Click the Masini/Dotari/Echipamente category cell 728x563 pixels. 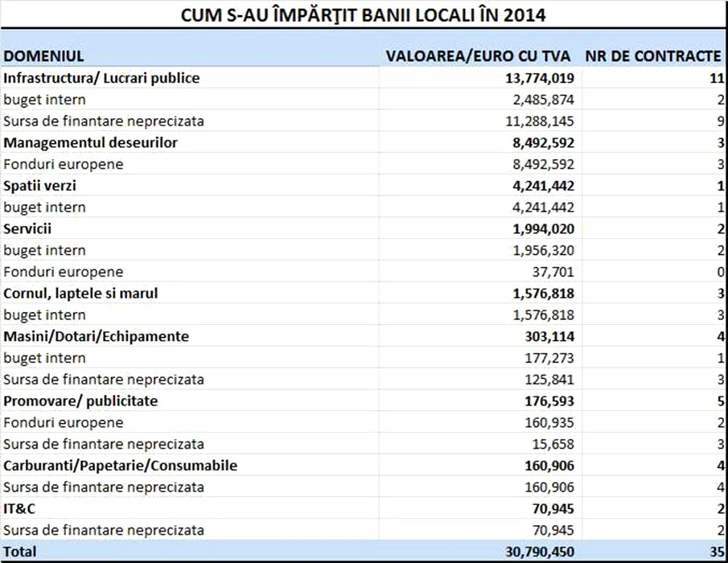[96, 336]
